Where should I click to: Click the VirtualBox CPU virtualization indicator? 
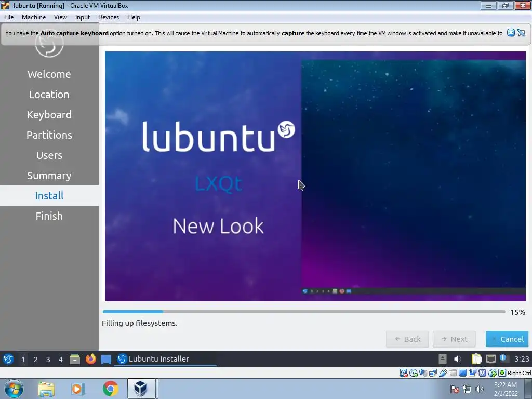click(482, 373)
